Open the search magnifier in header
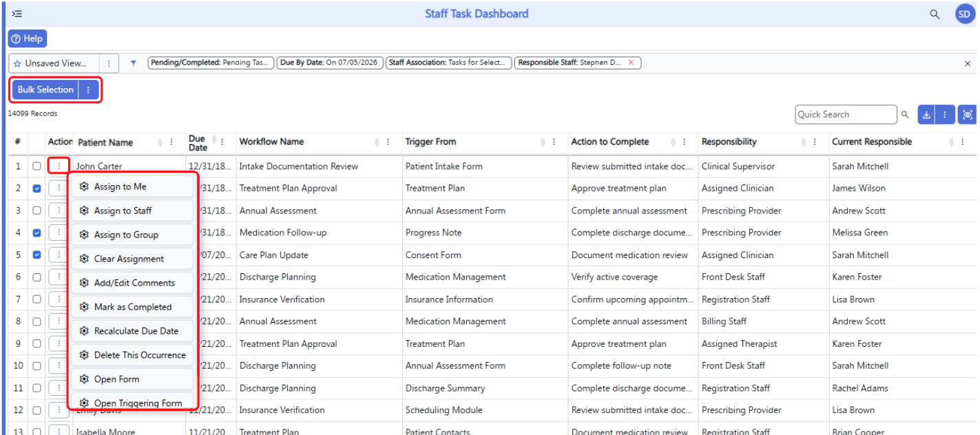Viewport: 980px width, 435px height. click(935, 14)
